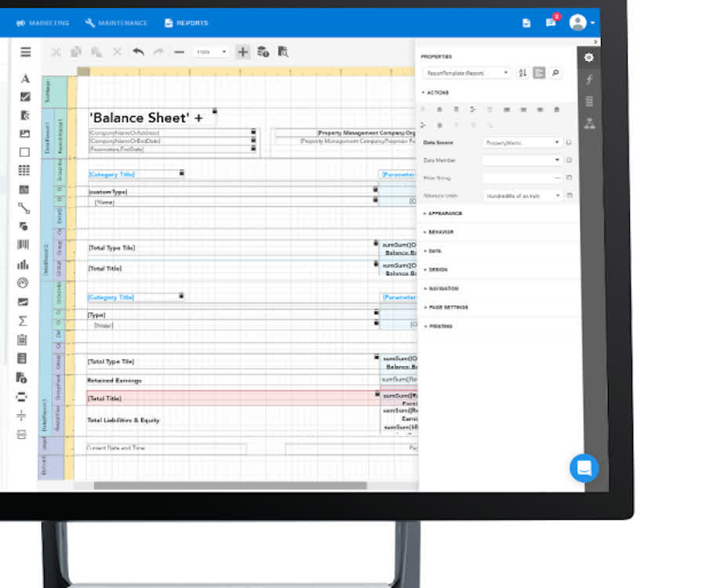The height and width of the screenshot is (588, 706).
Task: Open the chat support bubble button
Action: point(584,468)
